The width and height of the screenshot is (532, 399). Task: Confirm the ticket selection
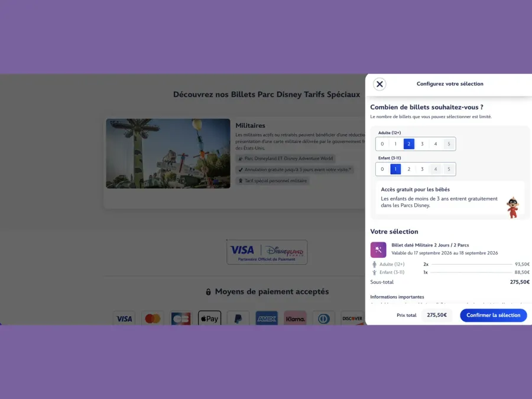coord(494,315)
